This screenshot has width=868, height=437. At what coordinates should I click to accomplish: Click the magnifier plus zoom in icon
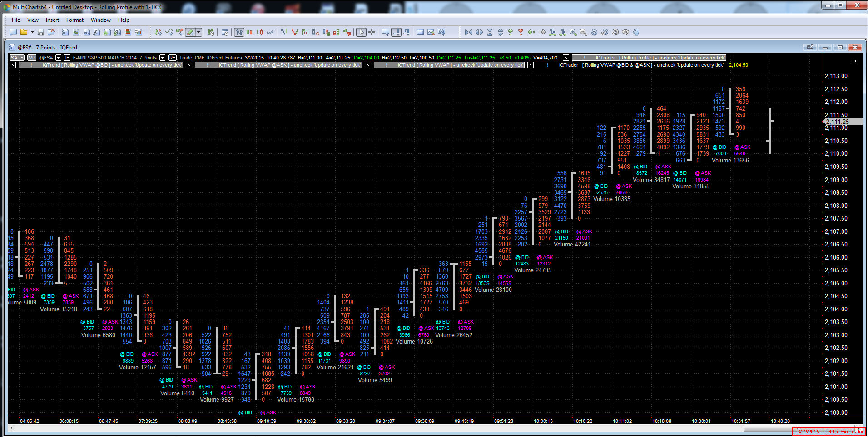pos(573,32)
